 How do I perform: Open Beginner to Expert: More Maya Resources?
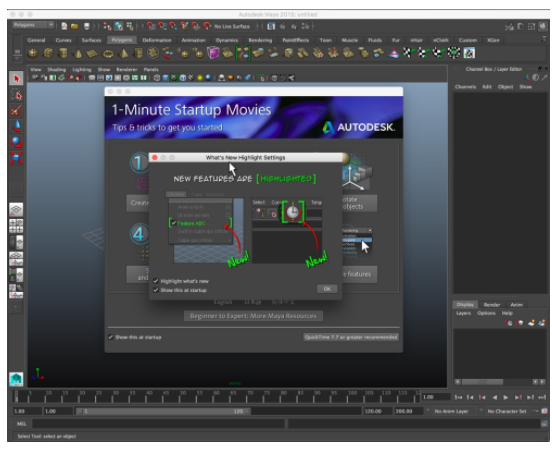(x=253, y=316)
